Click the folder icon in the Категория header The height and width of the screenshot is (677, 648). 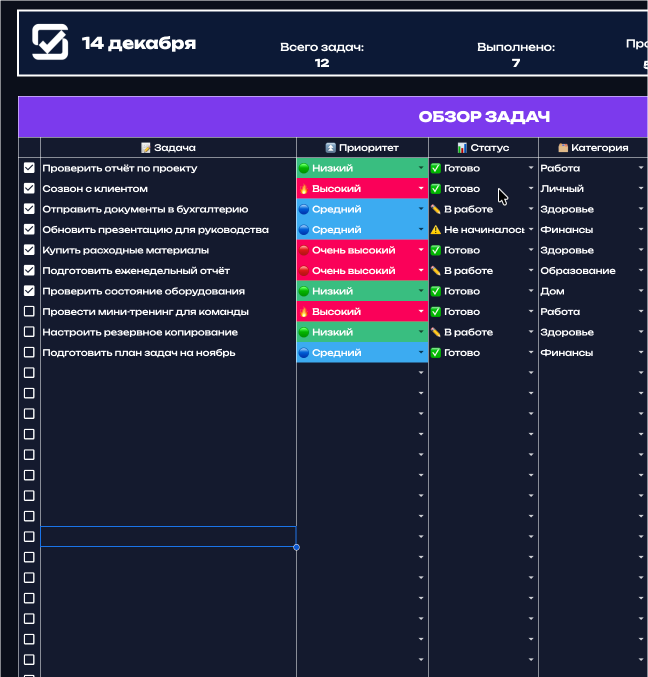tap(563, 148)
